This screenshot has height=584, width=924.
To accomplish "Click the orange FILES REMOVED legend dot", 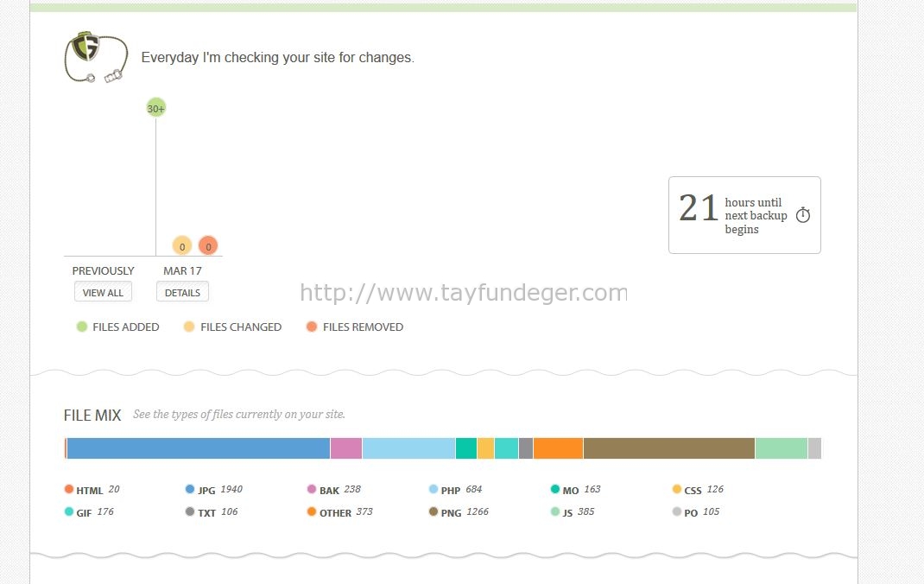I will click(312, 327).
